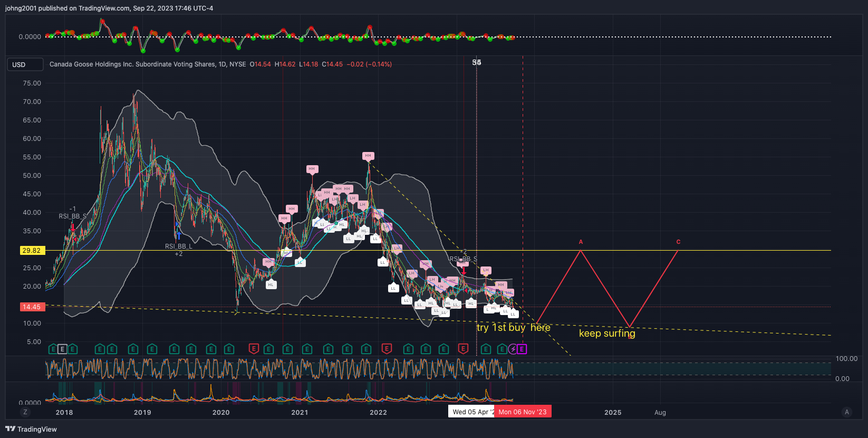This screenshot has height=438, width=868.
Task: Click the red 14.45 current price label
Action: (32, 307)
